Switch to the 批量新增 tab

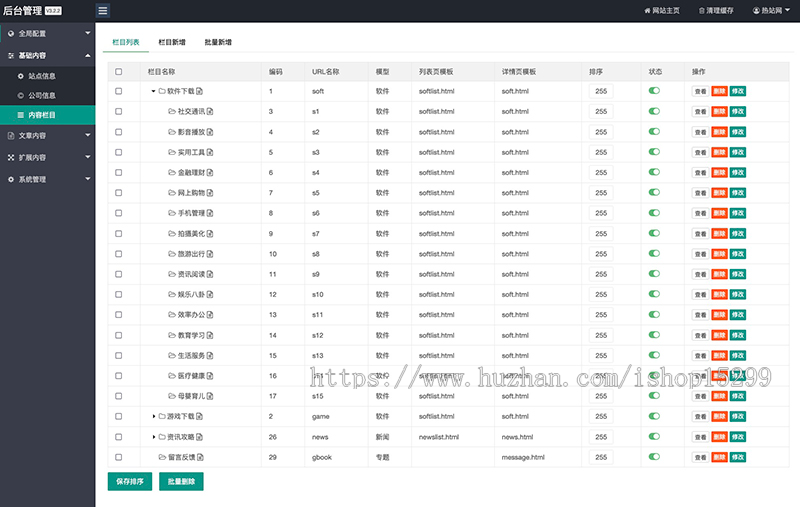[218, 42]
